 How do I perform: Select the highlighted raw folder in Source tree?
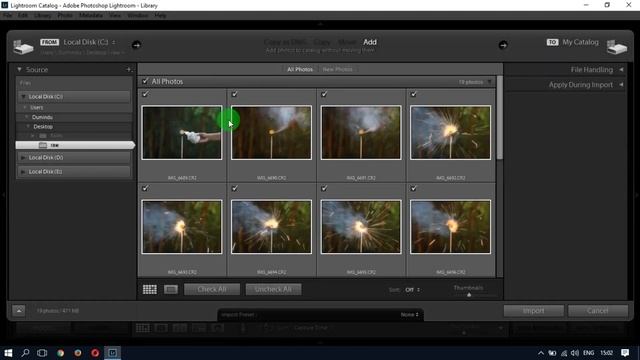click(x=75, y=145)
